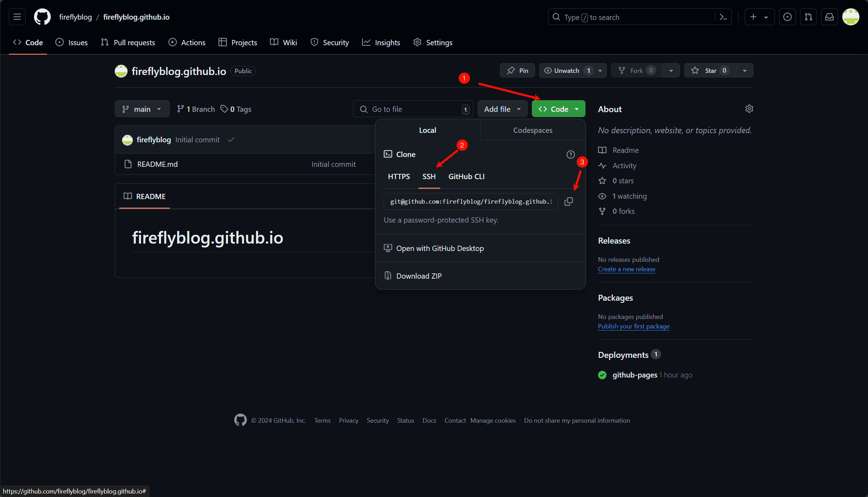Image resolution: width=868 pixels, height=497 pixels.
Task: Open the issues inbox icon in header
Action: click(x=787, y=17)
